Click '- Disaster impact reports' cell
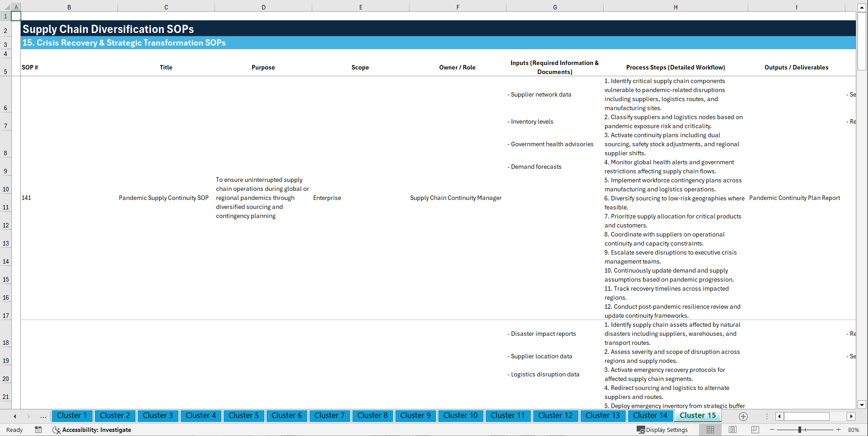 point(555,334)
